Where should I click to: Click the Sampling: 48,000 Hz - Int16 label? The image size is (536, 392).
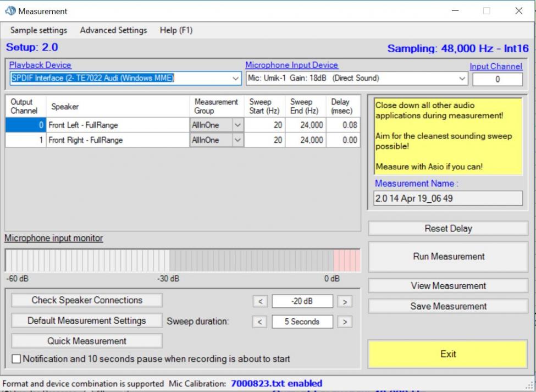(458, 48)
